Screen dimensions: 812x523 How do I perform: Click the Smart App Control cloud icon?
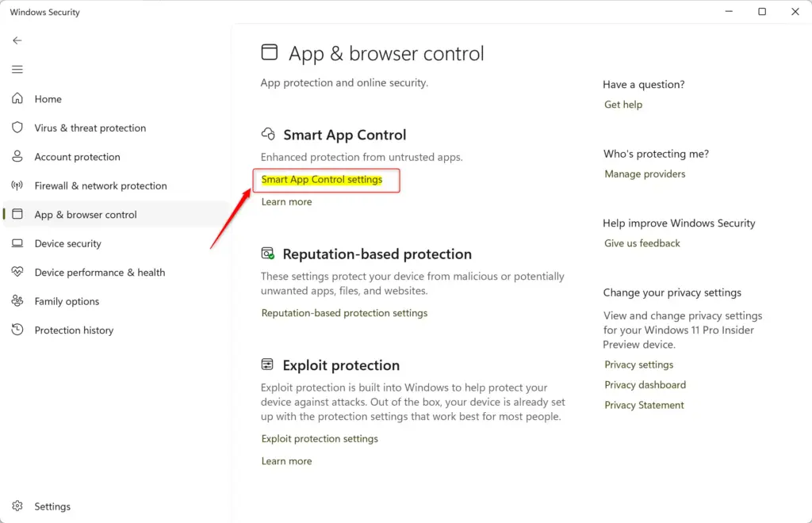(x=268, y=134)
